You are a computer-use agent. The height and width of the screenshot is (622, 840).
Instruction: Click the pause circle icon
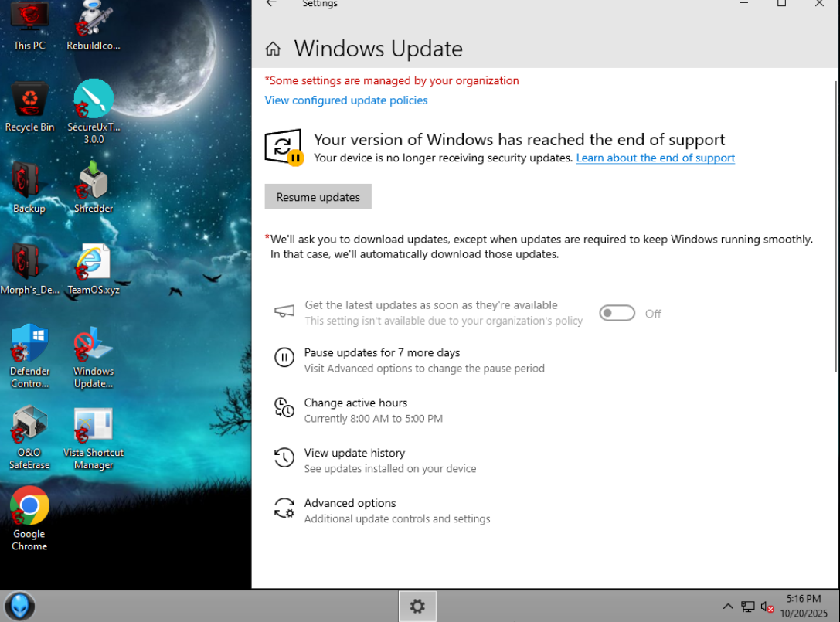[284, 357]
